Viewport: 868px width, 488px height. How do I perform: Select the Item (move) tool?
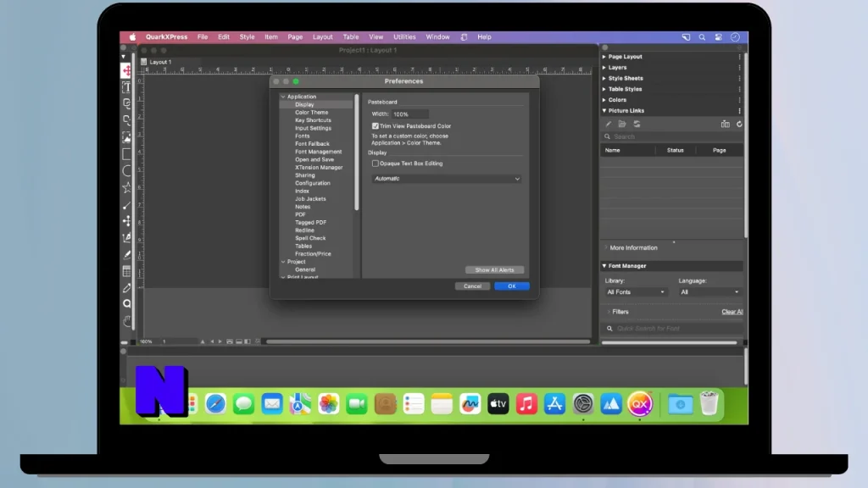pos(127,70)
